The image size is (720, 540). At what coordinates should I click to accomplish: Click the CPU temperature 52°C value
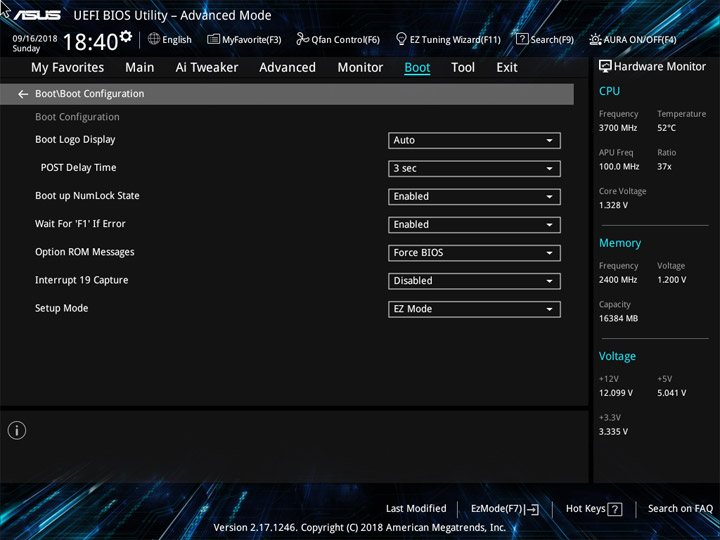[667, 128]
